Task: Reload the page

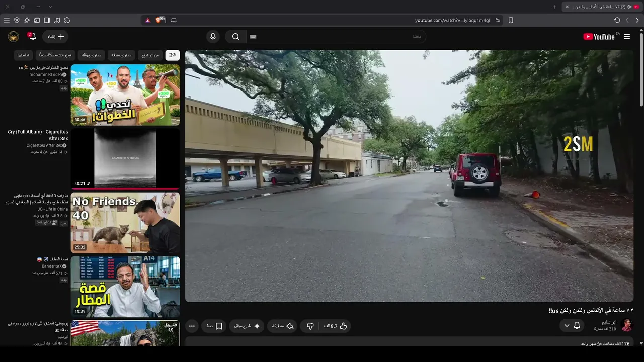Action: point(617,20)
